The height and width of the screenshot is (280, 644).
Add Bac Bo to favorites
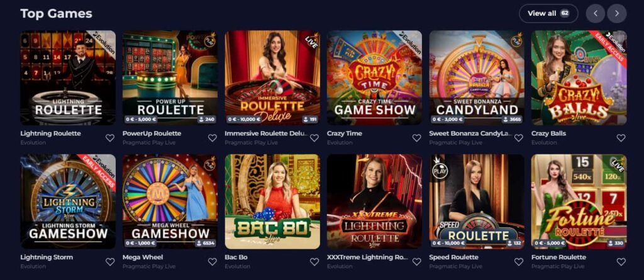tap(314, 262)
